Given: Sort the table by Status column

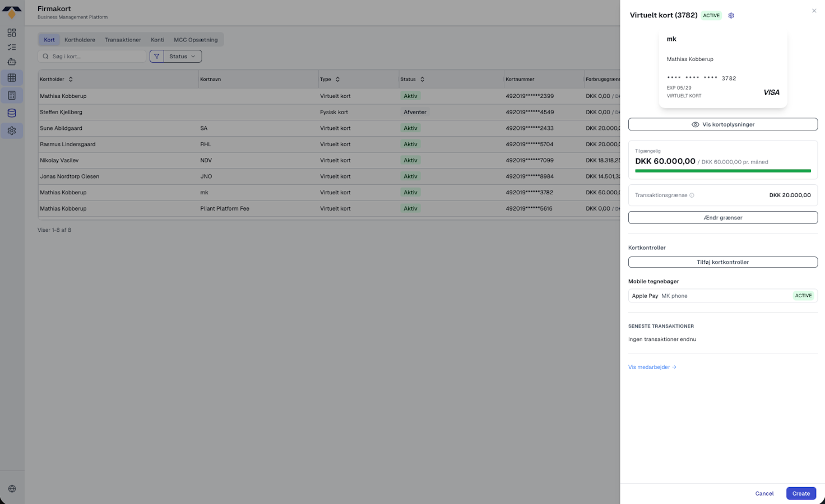Looking at the screenshot, I should [x=422, y=80].
